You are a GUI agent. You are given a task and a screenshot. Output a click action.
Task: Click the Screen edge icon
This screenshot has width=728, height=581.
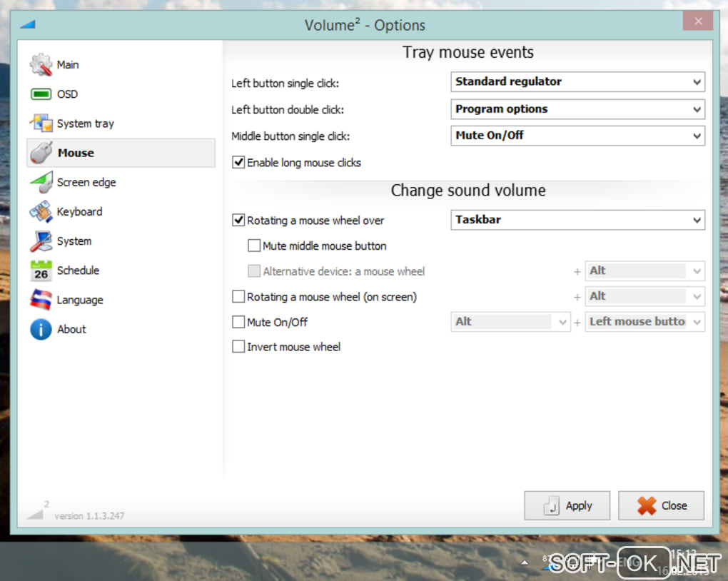point(41,182)
